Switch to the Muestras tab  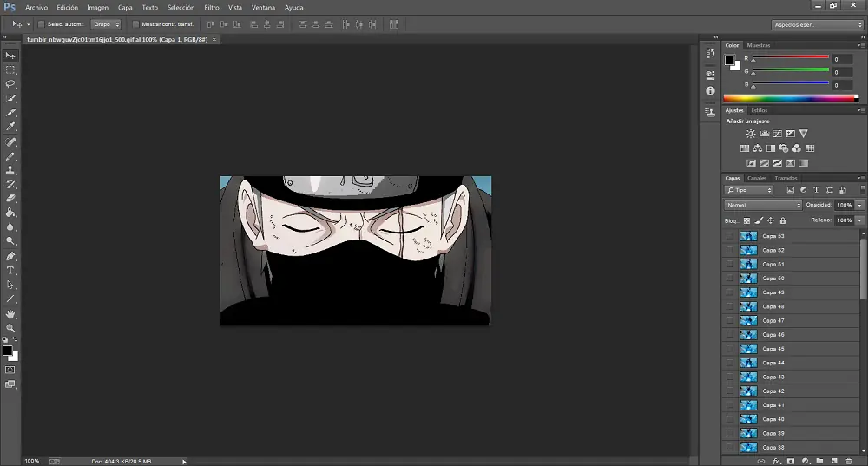pos(759,45)
